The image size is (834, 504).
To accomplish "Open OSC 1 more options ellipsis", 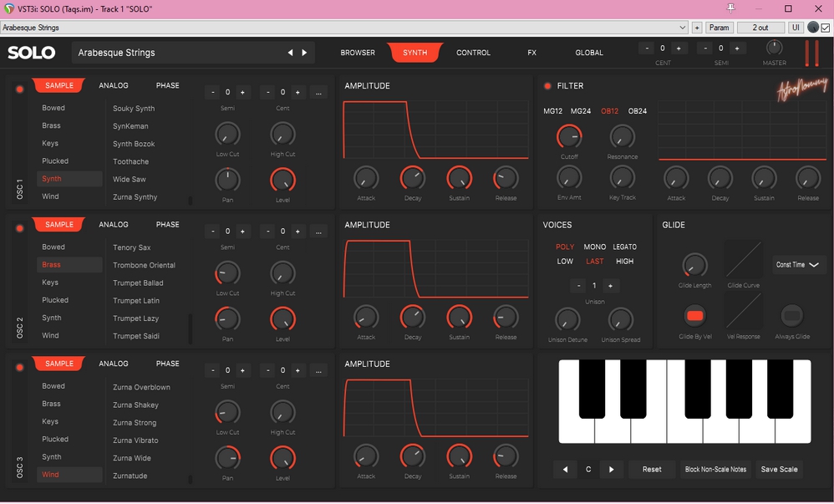I will [318, 93].
